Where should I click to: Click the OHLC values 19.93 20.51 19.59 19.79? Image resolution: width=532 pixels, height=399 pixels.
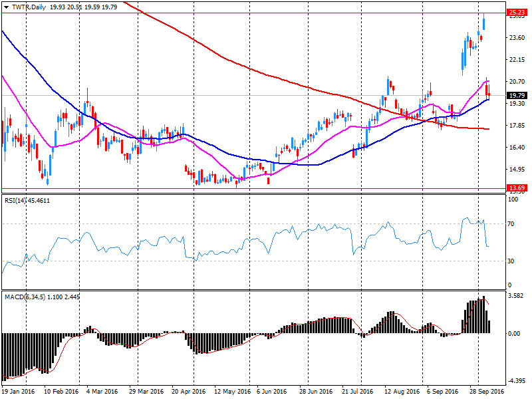84,7
